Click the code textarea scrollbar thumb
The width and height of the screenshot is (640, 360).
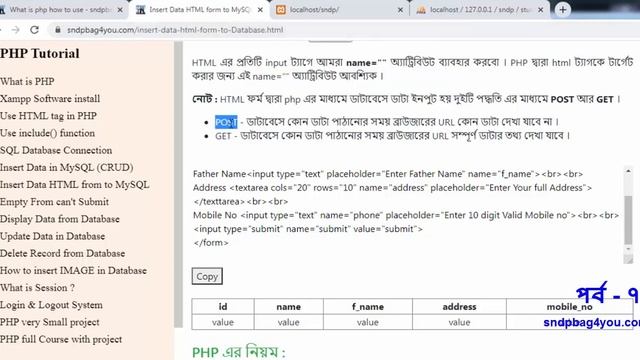click(x=628, y=219)
